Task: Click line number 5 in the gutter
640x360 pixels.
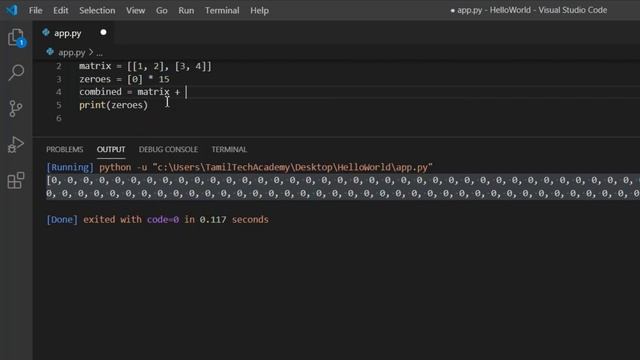Action: [x=59, y=105]
